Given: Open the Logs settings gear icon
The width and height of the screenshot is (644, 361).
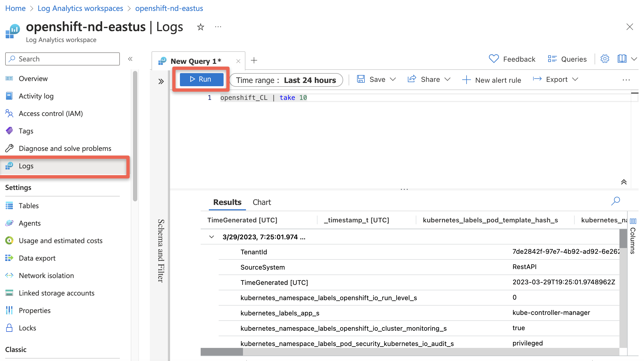Looking at the screenshot, I should pos(605,59).
